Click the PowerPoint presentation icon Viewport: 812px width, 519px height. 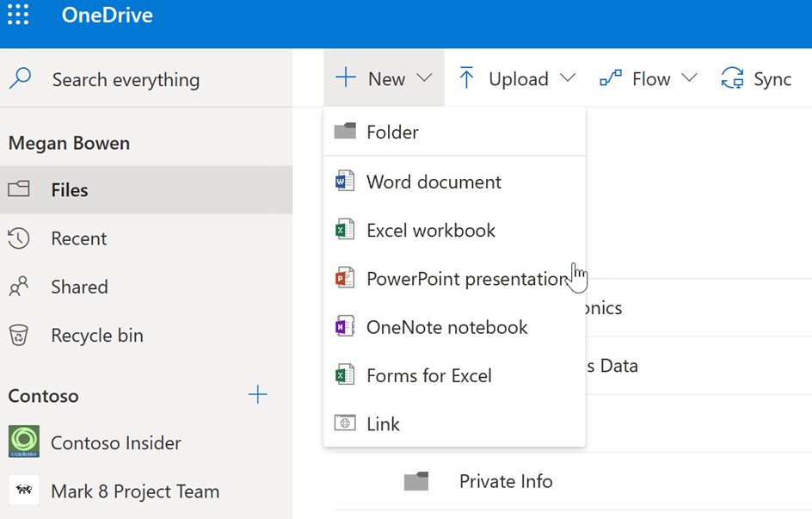[x=345, y=278]
